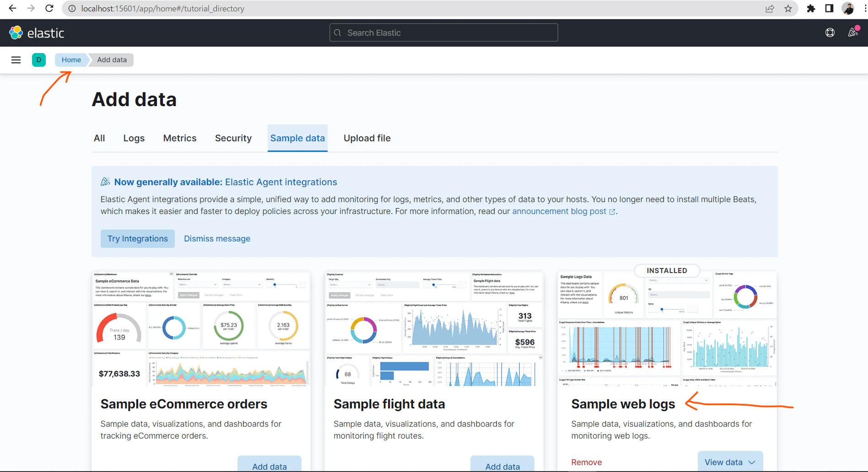Open the browser extensions puzzle icon

(x=811, y=9)
